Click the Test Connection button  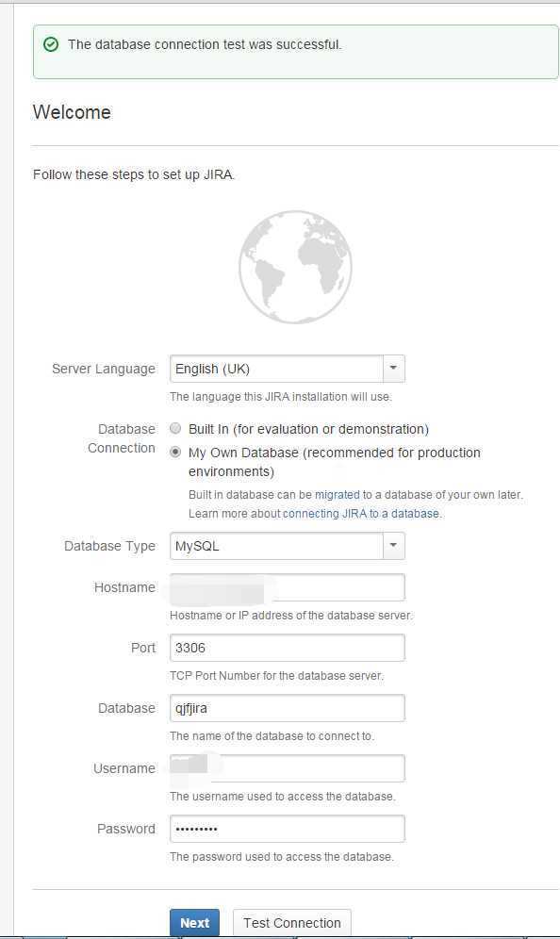point(291,923)
